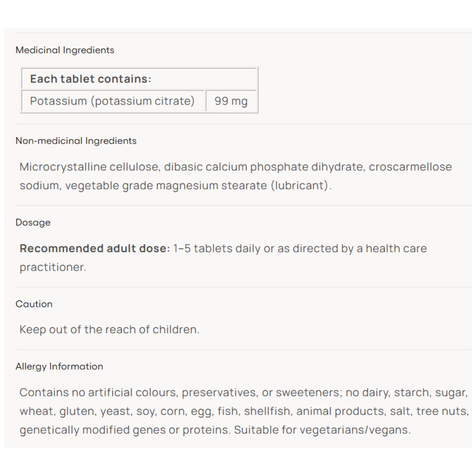Click the Medicinal Ingredients section heading
Image resolution: width=476 pixels, height=476 pixels.
[65, 50]
